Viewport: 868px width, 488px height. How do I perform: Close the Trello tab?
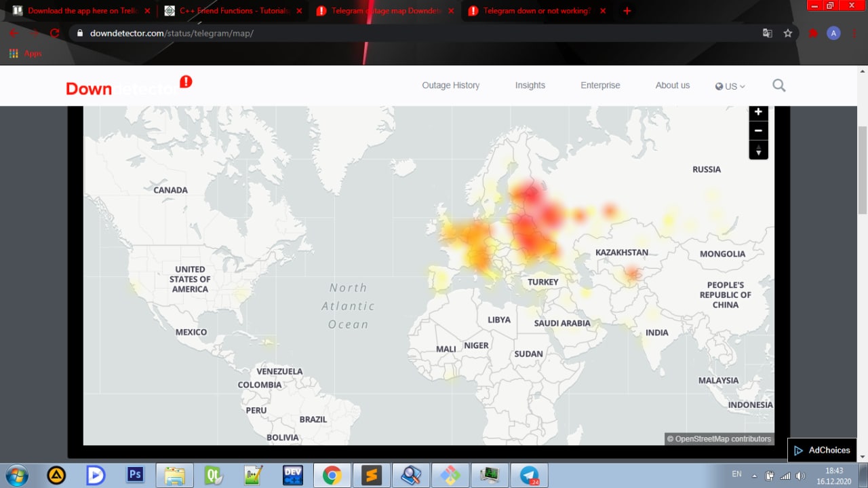pos(147,11)
